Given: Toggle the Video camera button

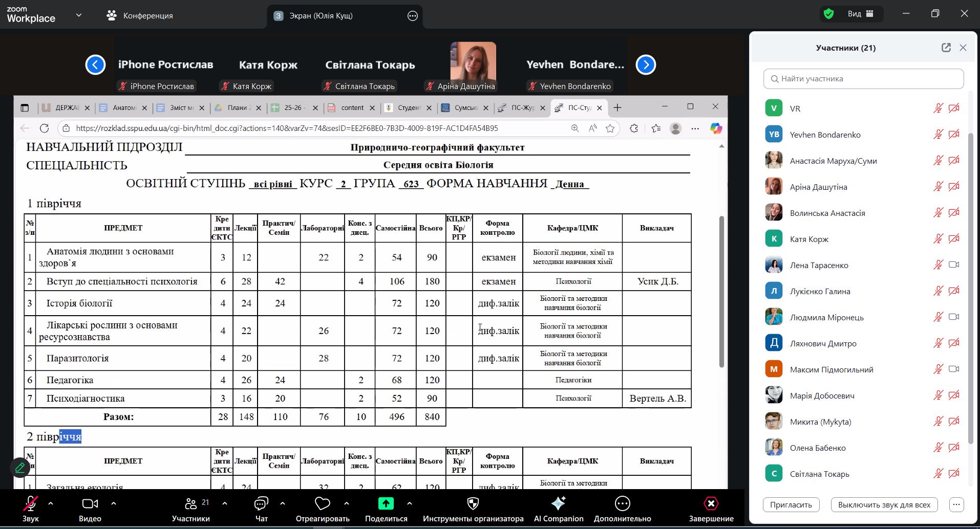Looking at the screenshot, I should [x=90, y=504].
